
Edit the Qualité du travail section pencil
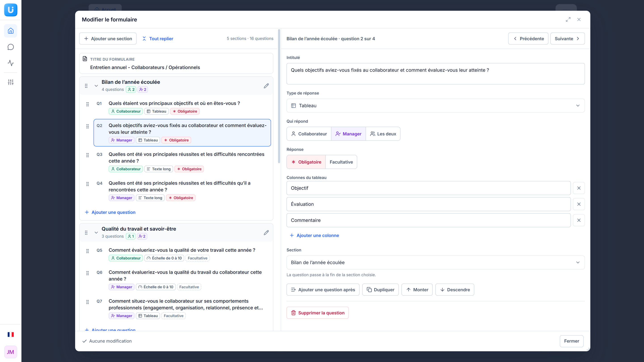266,233
